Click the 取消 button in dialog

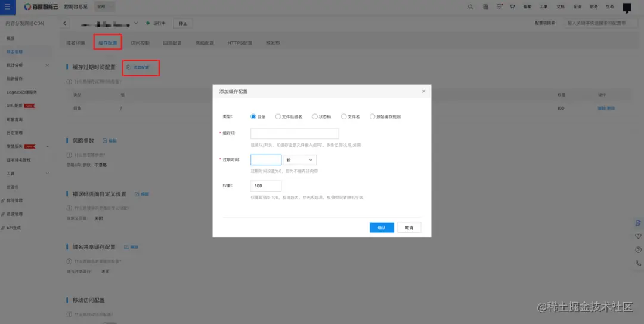[409, 227]
